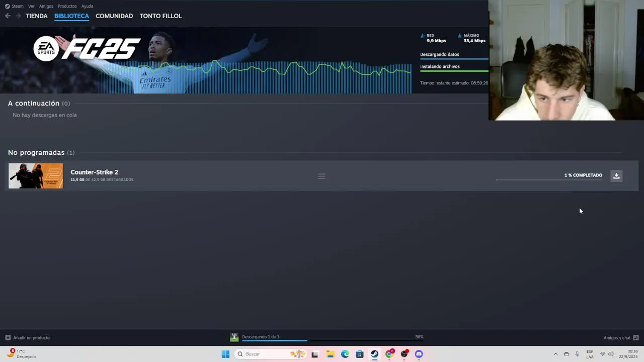Click the volume tray icon

[611, 354]
